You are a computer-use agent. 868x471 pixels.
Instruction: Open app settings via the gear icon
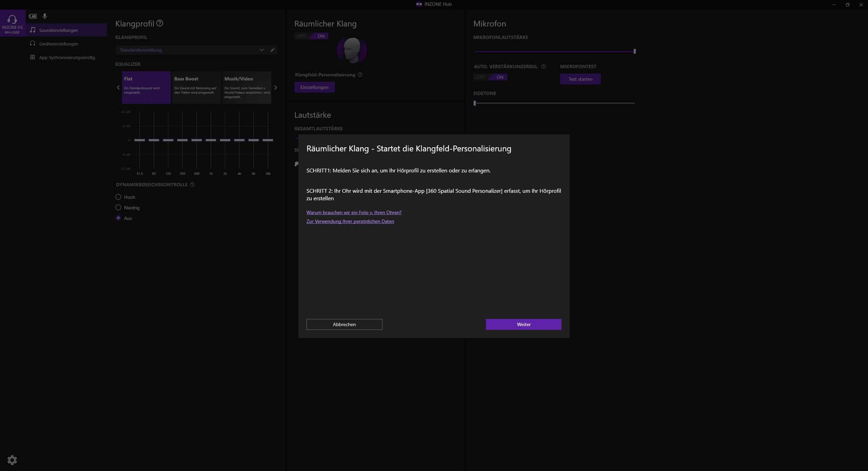(12, 460)
